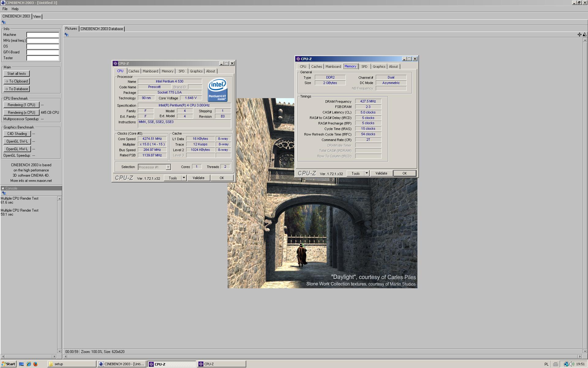This screenshot has height=368, width=588.
Task: Open the Processor #1 selection combo box
Action: [x=154, y=167]
